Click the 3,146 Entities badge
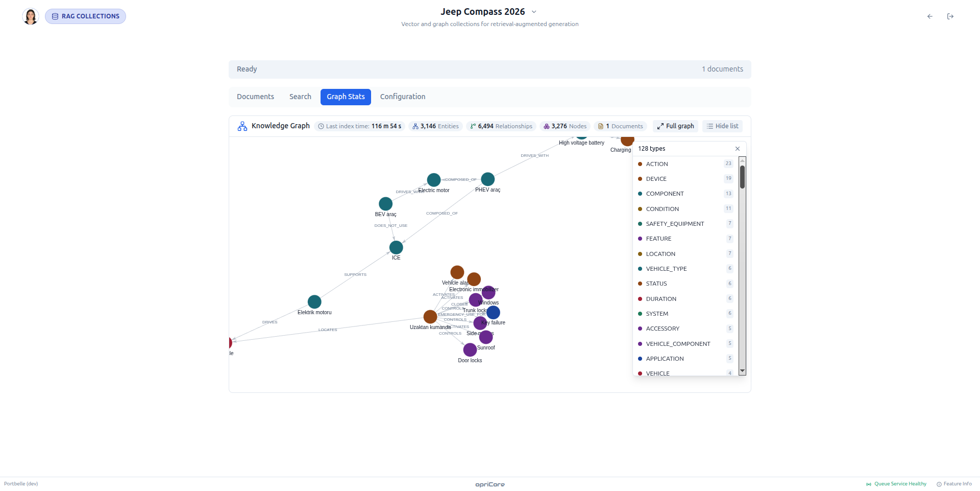This screenshot has height=491, width=980. point(435,126)
